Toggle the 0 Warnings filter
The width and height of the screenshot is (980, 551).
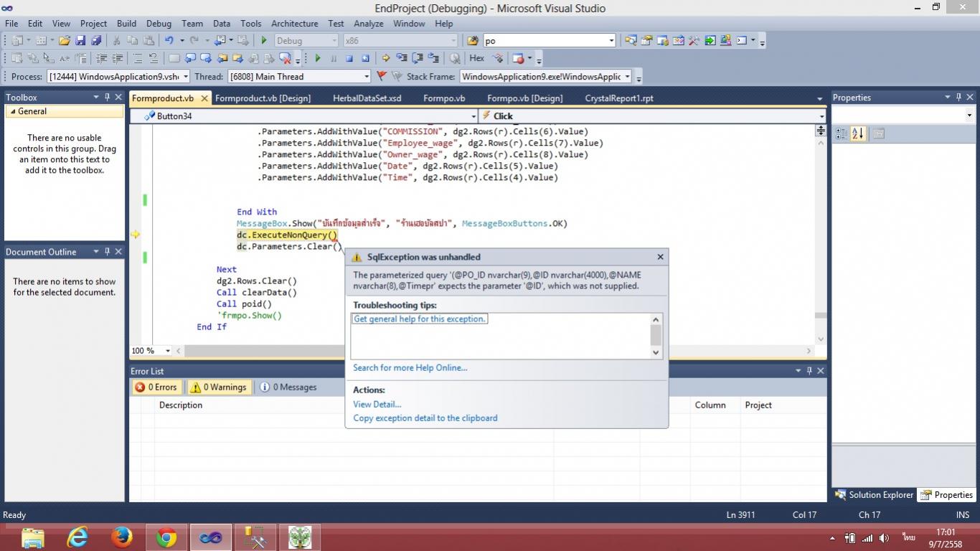(x=219, y=387)
